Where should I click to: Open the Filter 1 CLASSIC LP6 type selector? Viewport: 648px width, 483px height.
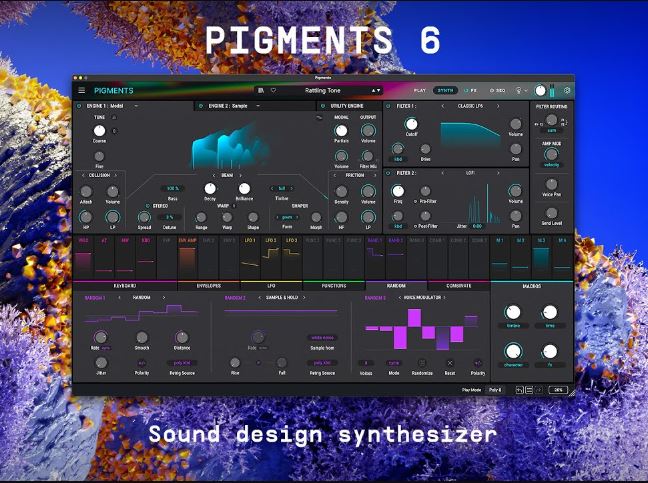click(x=470, y=106)
